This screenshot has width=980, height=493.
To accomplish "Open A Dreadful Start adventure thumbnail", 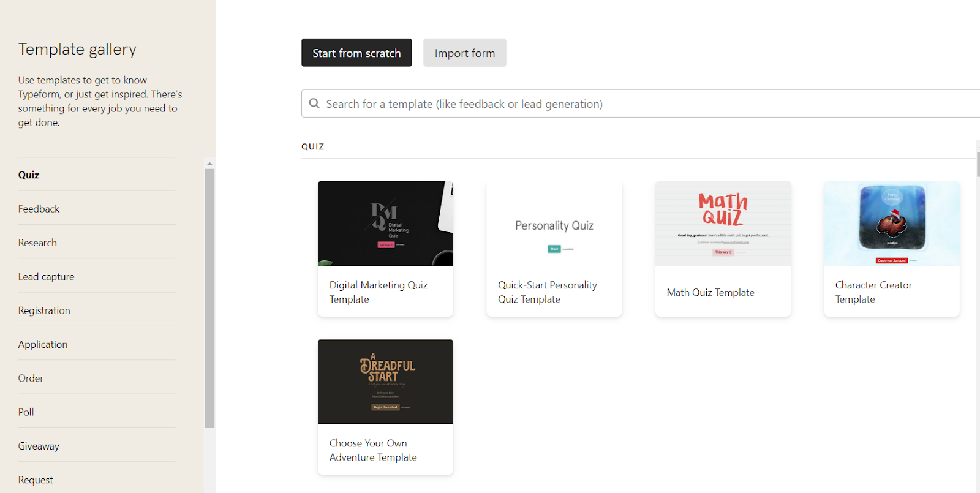I will click(385, 382).
